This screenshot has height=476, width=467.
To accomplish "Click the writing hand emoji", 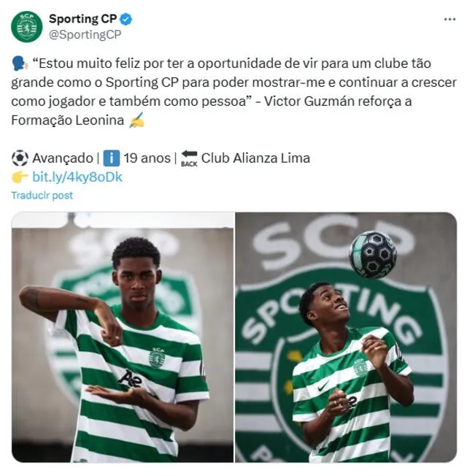I will point(137,120).
